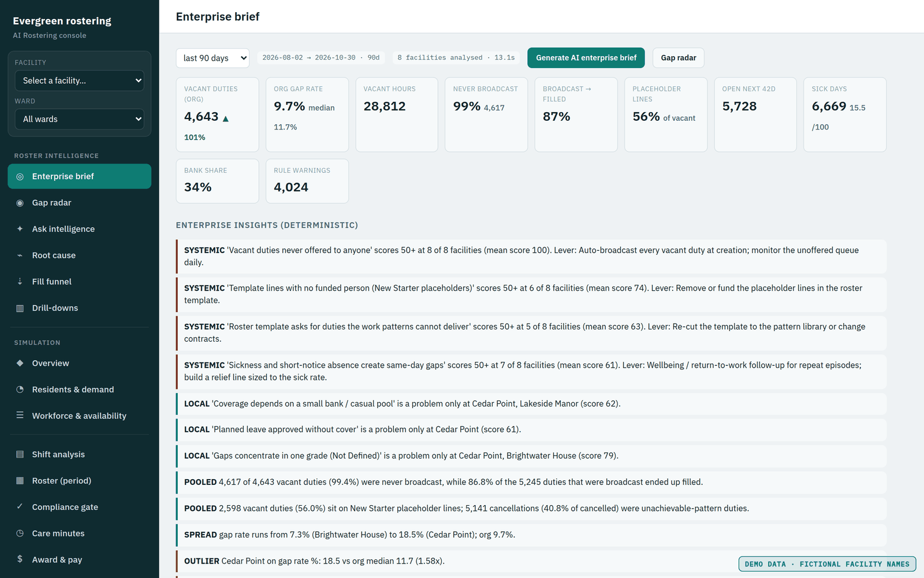The image size is (924, 578).
Task: Open Ask intelligence page
Action: pyautogui.click(x=80, y=229)
